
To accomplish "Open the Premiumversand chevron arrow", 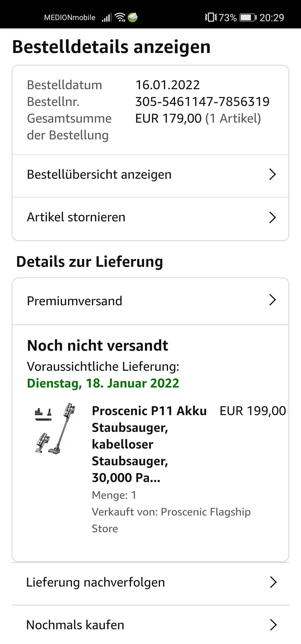I will click(272, 300).
